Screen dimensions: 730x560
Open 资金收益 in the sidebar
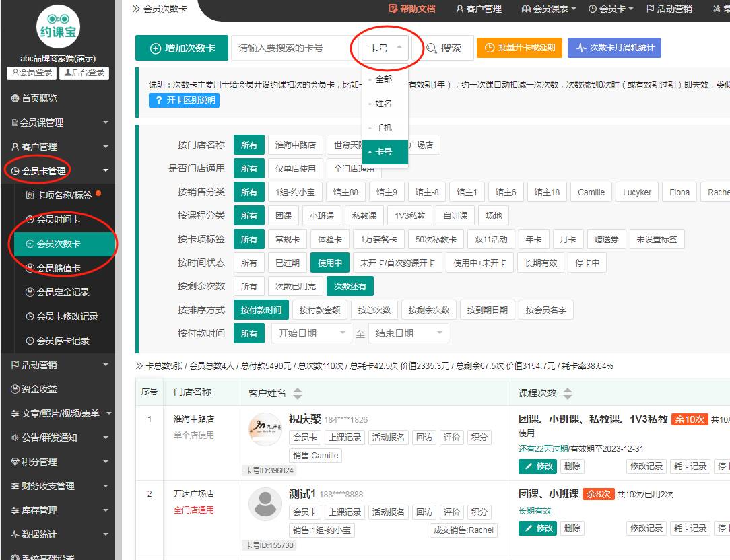(x=58, y=388)
